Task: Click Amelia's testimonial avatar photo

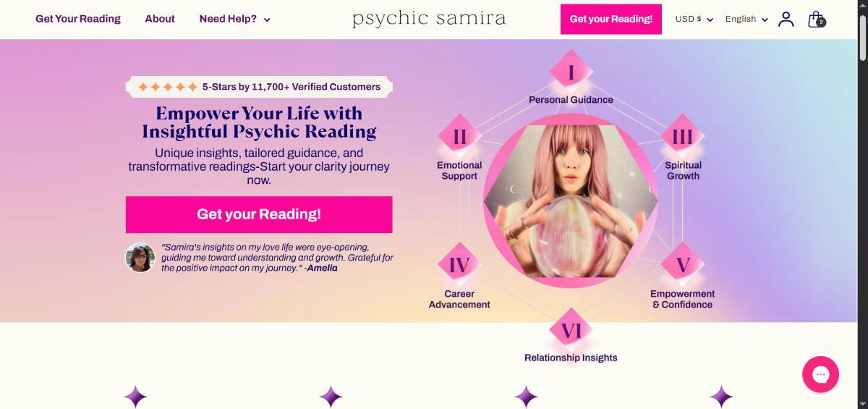Action: coord(140,258)
